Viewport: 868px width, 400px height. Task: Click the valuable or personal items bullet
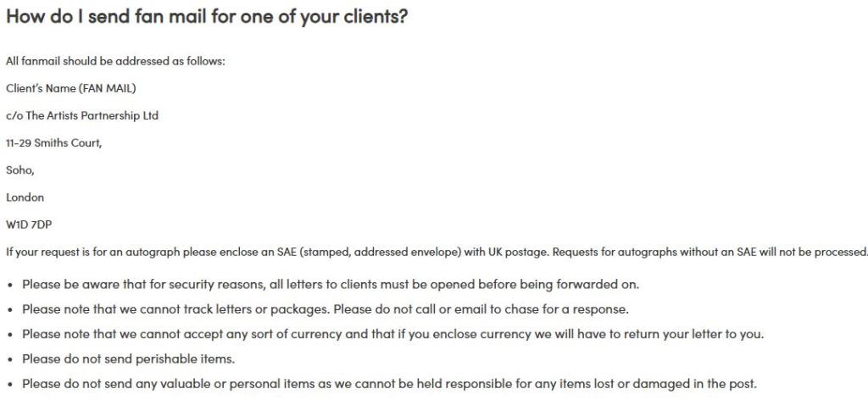point(389,384)
